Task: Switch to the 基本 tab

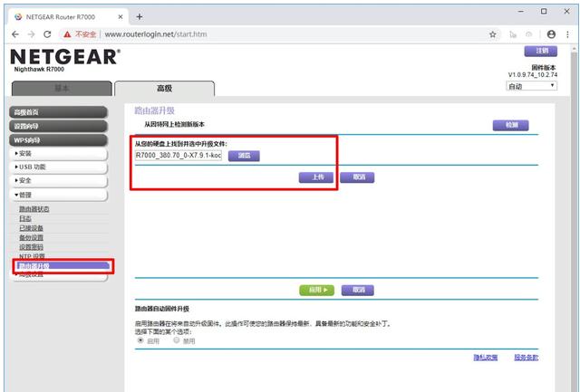Action: pos(62,89)
